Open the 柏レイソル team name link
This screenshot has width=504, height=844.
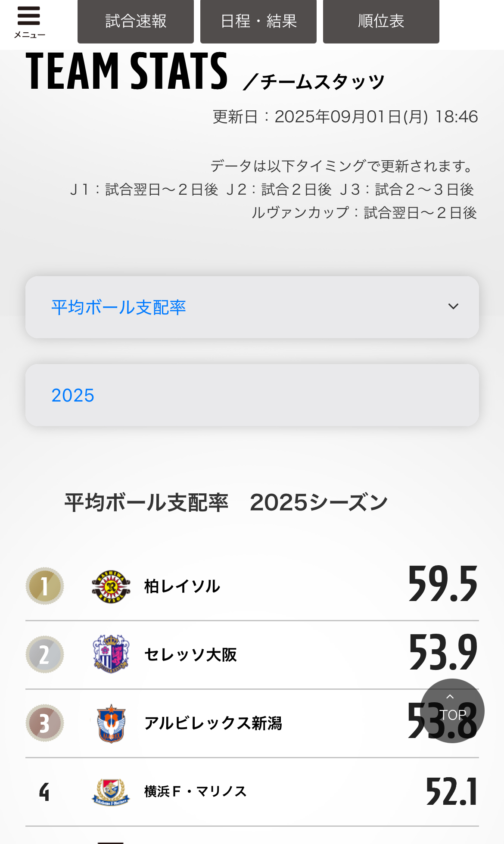point(182,586)
